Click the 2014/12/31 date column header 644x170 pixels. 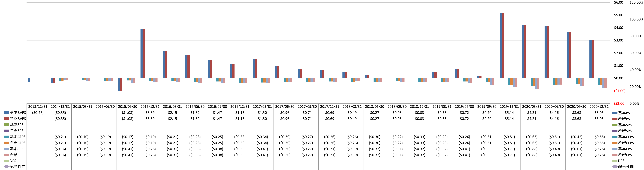pyautogui.click(x=60, y=107)
